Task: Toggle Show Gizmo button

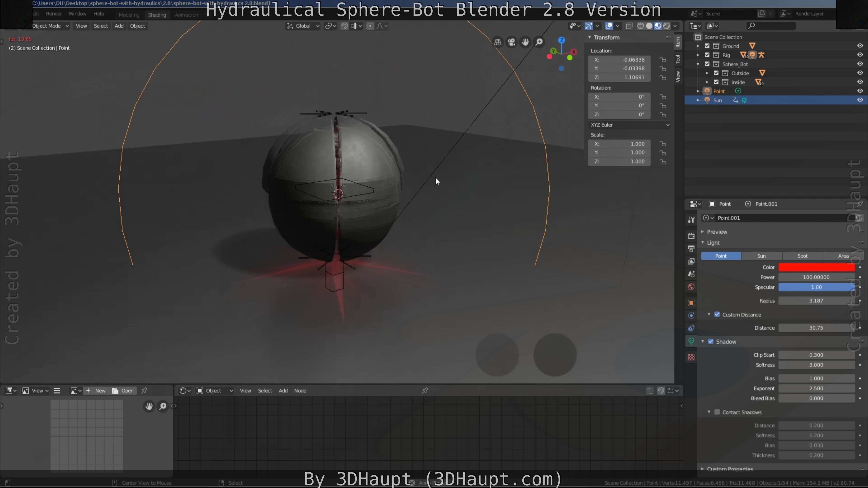Action: click(x=589, y=26)
